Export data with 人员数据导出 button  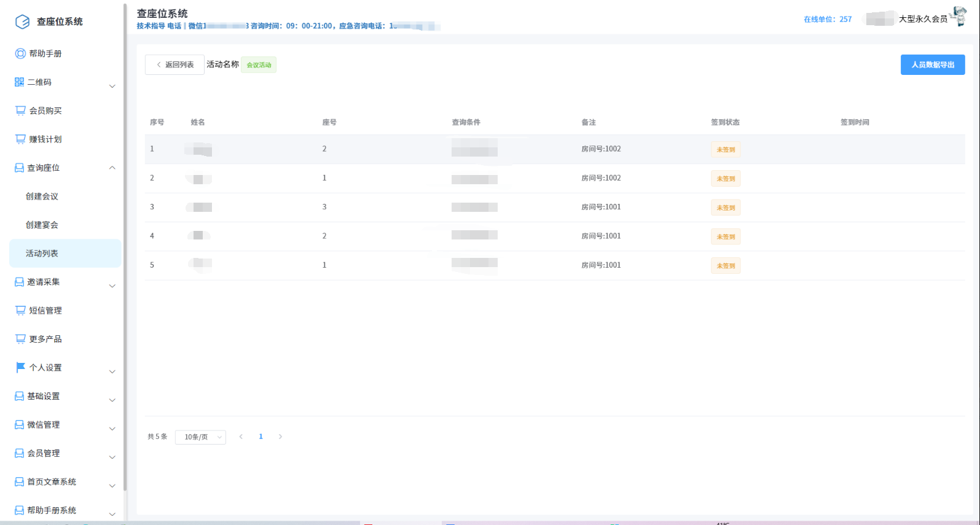point(932,64)
